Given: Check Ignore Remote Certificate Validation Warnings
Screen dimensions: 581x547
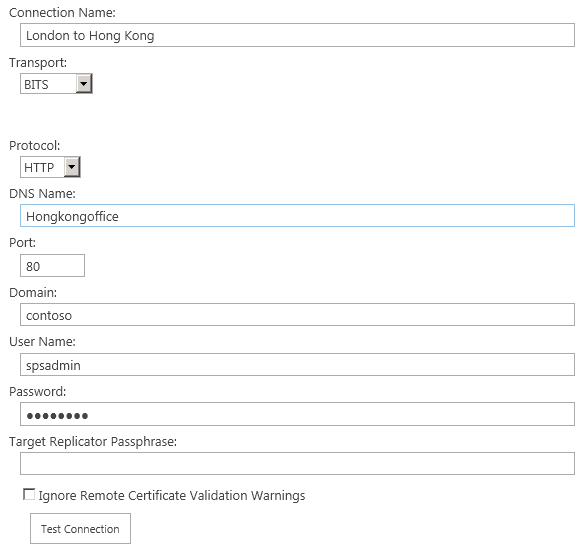Looking at the screenshot, I should pos(29,494).
